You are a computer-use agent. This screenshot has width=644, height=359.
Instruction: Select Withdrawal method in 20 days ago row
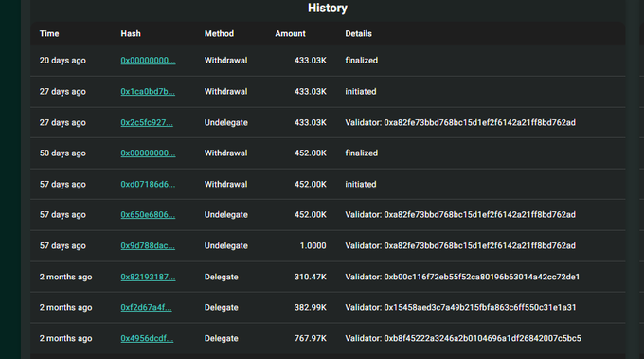point(226,61)
